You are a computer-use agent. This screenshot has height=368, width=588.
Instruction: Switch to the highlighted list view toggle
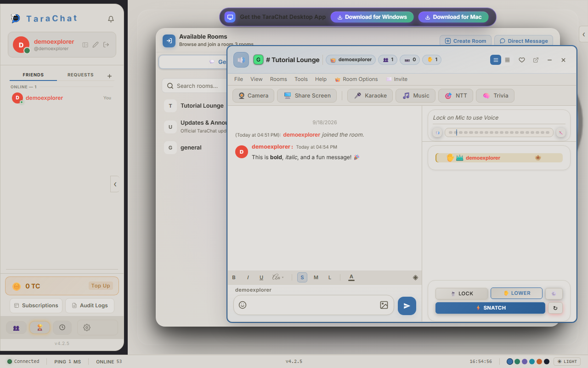pyautogui.click(x=496, y=60)
